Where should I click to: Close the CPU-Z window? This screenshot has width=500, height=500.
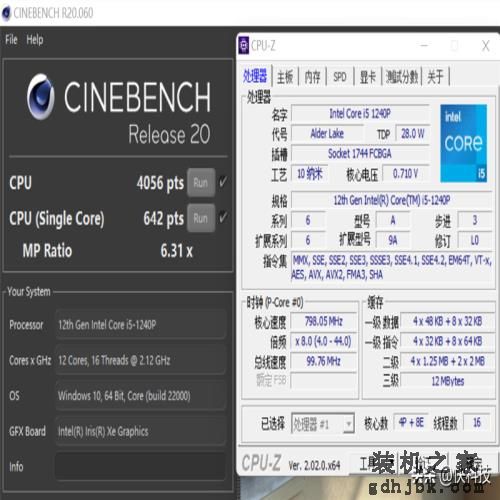tap(486, 46)
